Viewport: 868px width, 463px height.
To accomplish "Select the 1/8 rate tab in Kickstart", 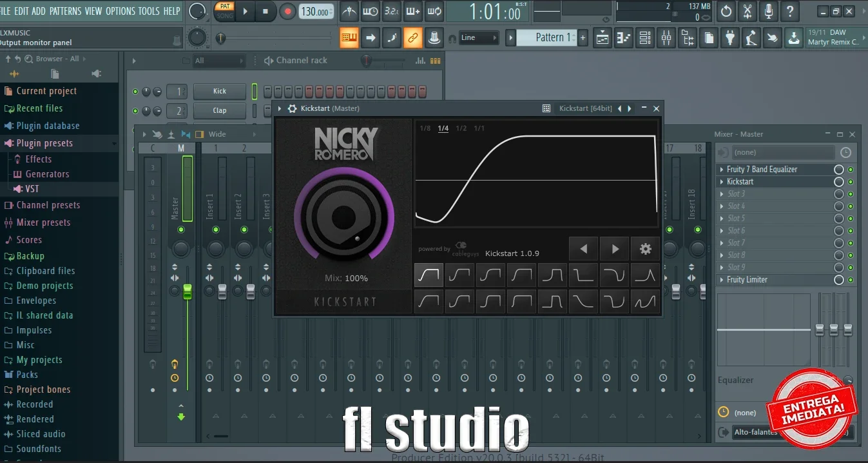I will pos(425,128).
